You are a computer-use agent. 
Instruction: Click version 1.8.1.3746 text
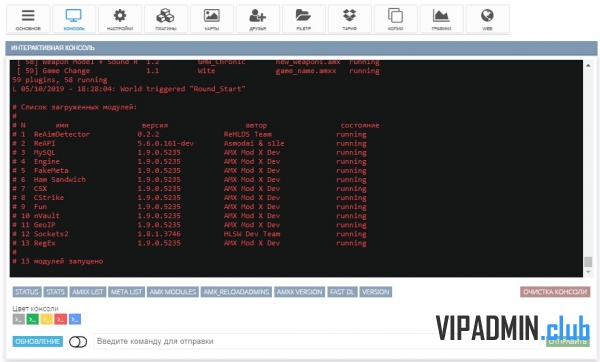pyautogui.click(x=159, y=234)
